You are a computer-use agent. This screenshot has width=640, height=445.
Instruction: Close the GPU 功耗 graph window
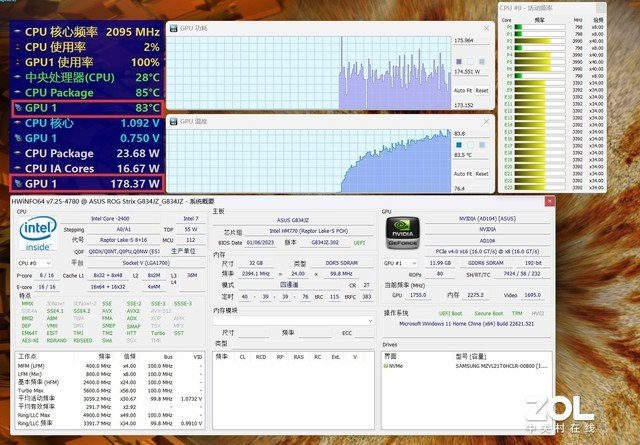pyautogui.click(x=486, y=28)
